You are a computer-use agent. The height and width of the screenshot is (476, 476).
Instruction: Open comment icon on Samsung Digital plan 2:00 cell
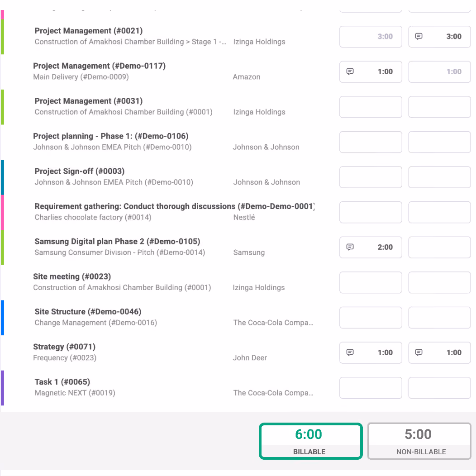tap(350, 247)
